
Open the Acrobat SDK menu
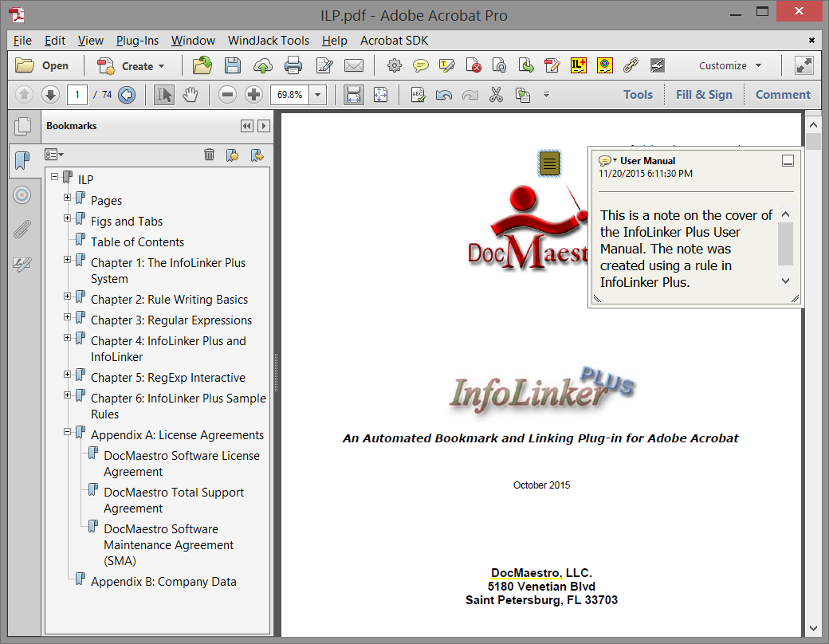click(394, 41)
